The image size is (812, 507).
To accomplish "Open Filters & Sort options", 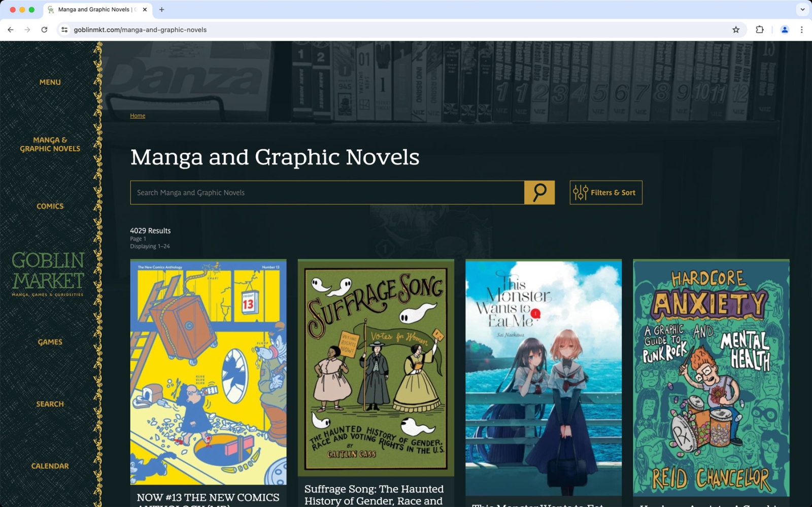I will [605, 192].
